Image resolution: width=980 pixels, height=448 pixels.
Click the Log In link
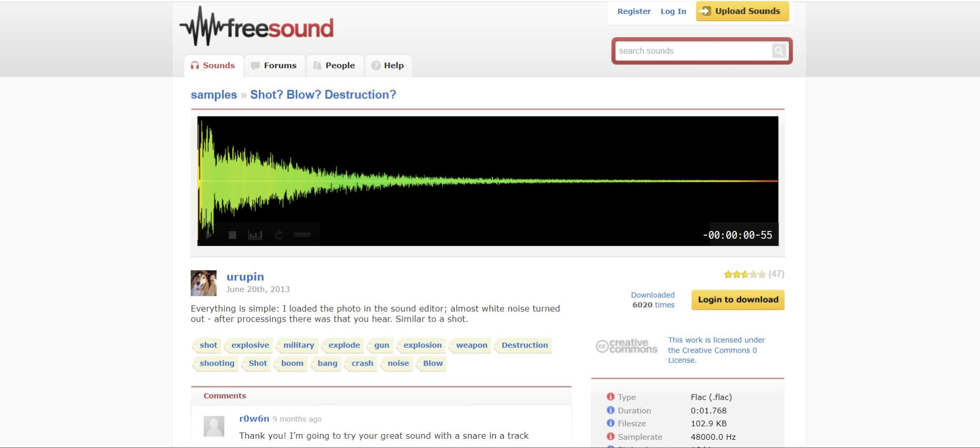coord(673,11)
